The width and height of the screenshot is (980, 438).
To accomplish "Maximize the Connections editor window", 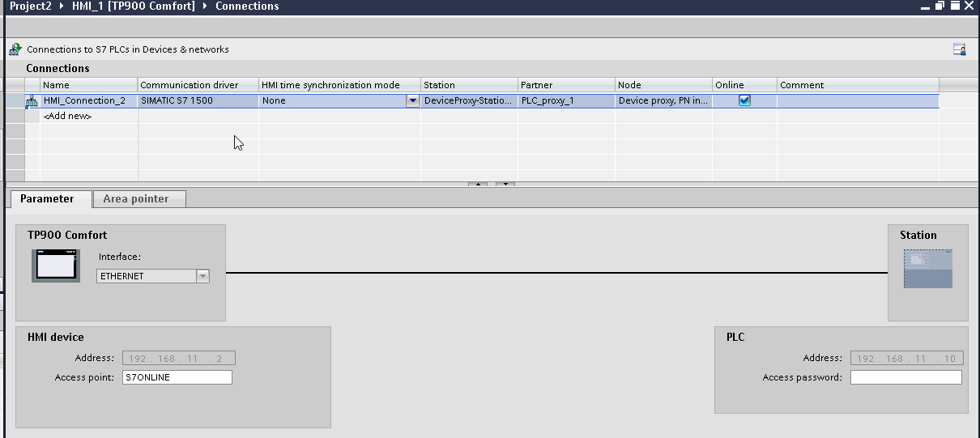I will tap(953, 6).
